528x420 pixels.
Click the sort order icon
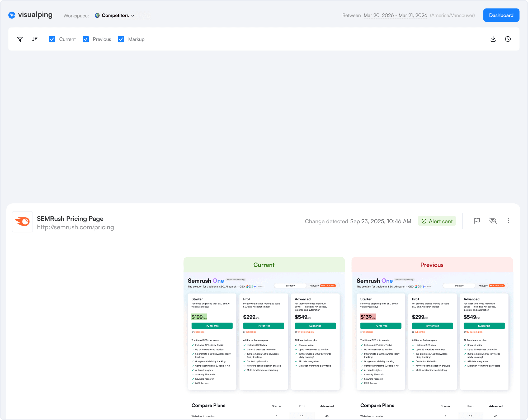(x=35, y=39)
